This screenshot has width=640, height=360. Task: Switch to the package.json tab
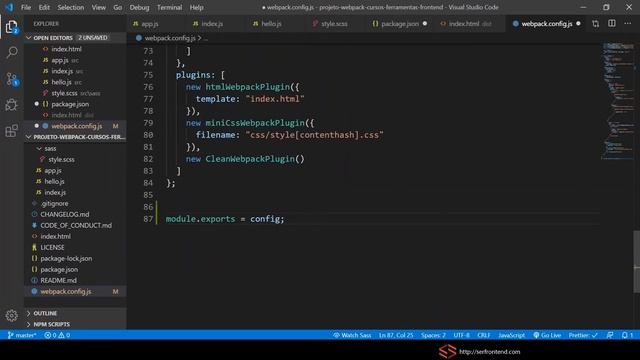coord(400,24)
